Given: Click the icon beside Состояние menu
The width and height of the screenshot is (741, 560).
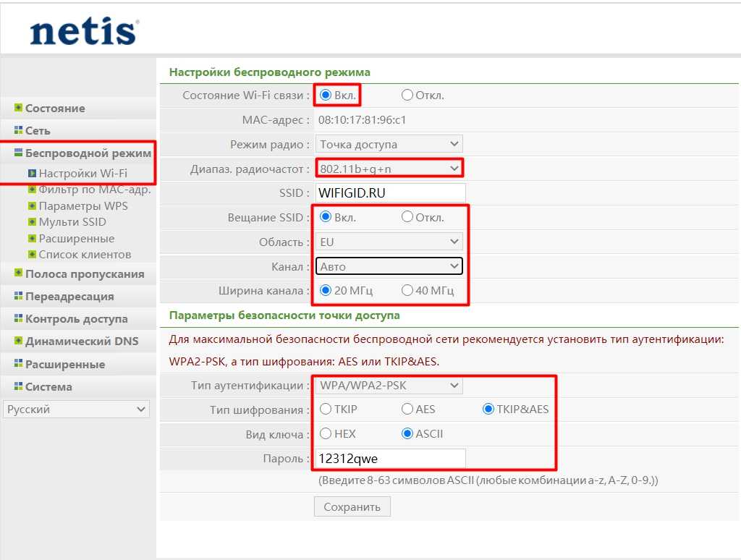Looking at the screenshot, I should click(18, 108).
